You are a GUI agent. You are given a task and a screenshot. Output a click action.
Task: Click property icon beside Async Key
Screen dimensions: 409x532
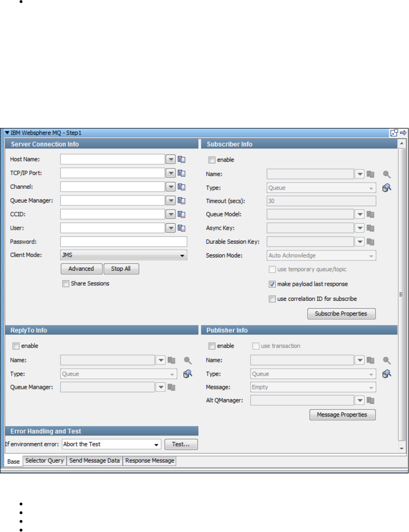click(x=370, y=228)
